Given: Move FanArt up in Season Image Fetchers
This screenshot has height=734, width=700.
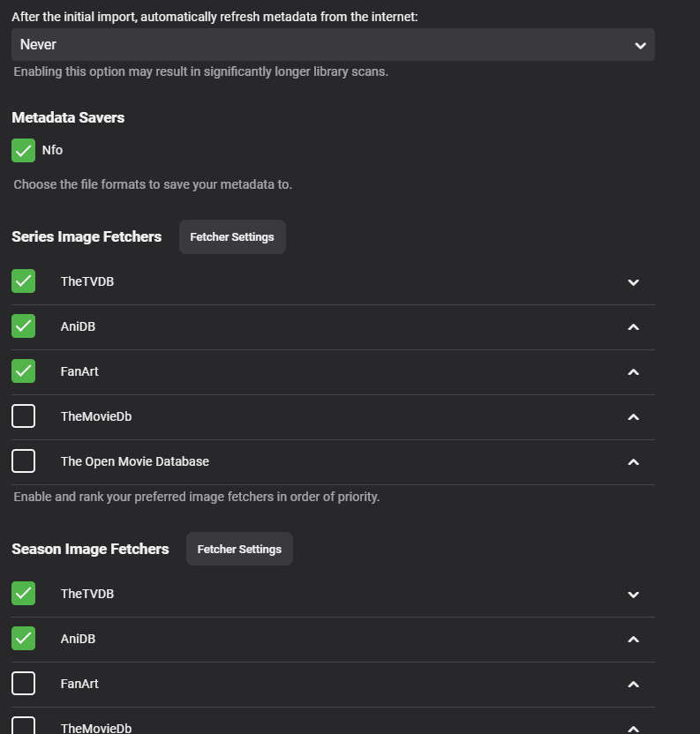Looking at the screenshot, I should point(633,685).
